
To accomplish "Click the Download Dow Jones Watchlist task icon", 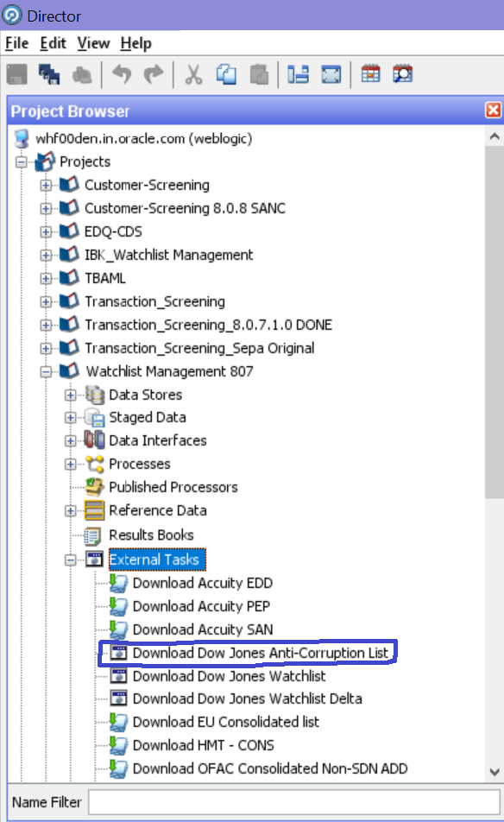I will (118, 676).
